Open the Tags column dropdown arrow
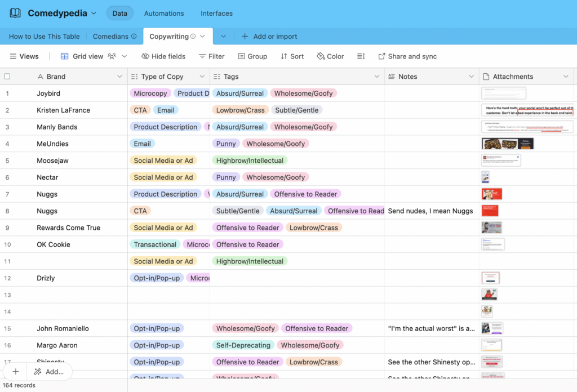 pyautogui.click(x=377, y=77)
